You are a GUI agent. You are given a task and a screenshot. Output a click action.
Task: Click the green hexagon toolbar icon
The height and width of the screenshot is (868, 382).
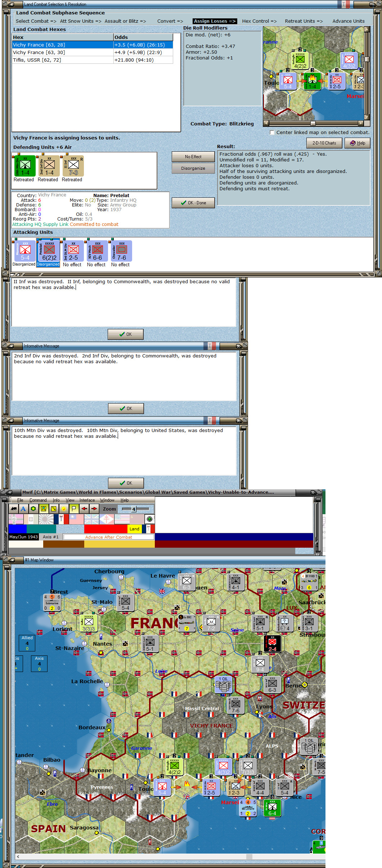pos(33,509)
